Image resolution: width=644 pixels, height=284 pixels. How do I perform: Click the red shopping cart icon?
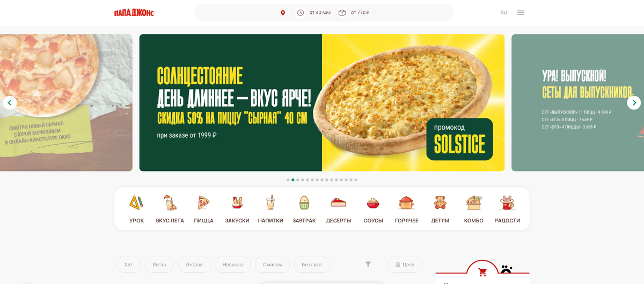[x=482, y=272]
